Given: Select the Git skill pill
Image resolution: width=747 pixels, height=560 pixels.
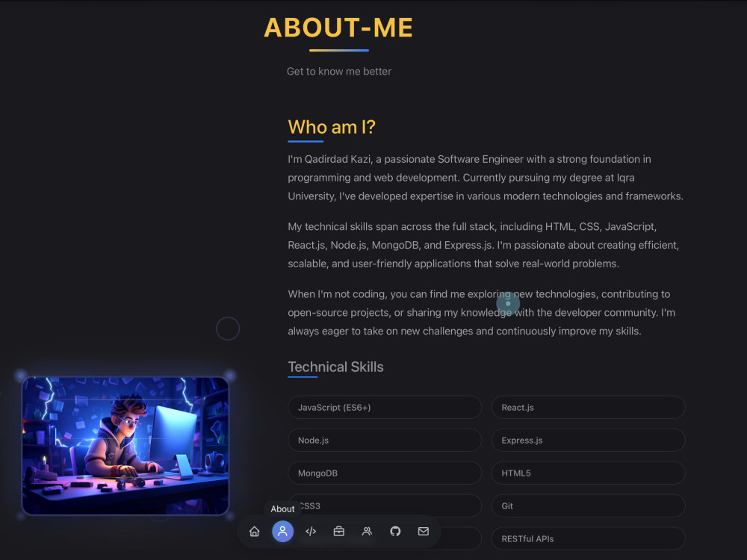Looking at the screenshot, I should [589, 506].
